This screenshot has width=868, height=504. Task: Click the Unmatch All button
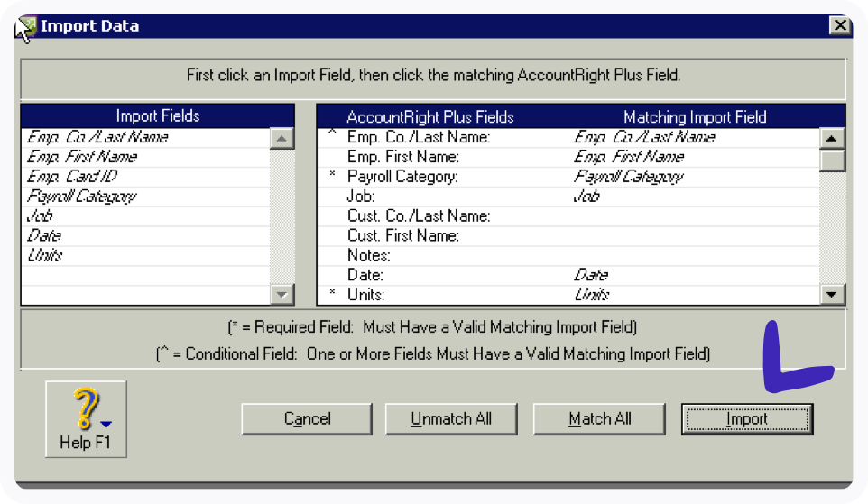[450, 419]
